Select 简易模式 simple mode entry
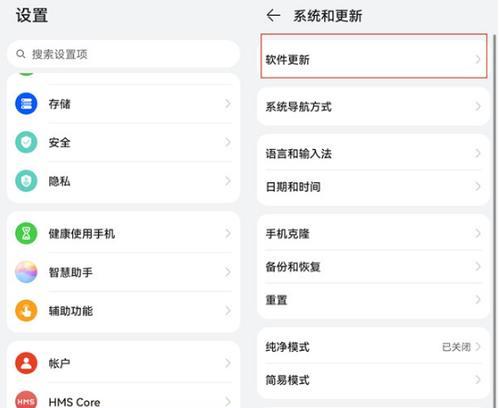Screen dimensions: 500x408 (373, 380)
